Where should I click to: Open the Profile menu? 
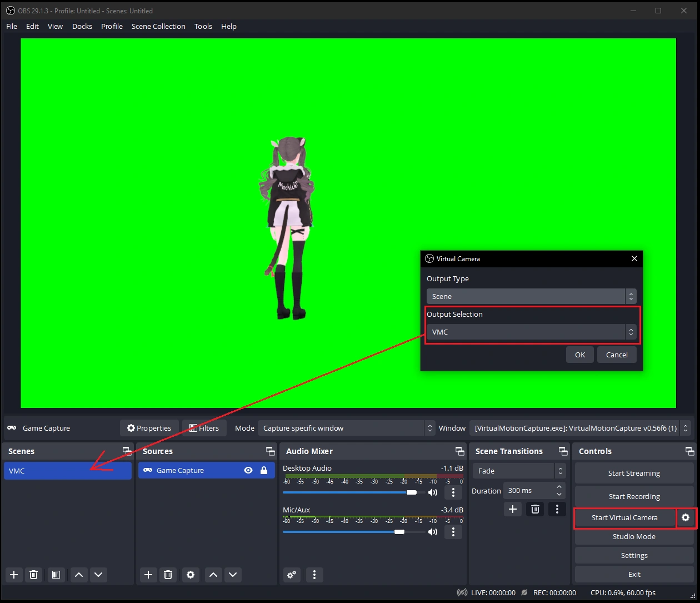tap(112, 26)
